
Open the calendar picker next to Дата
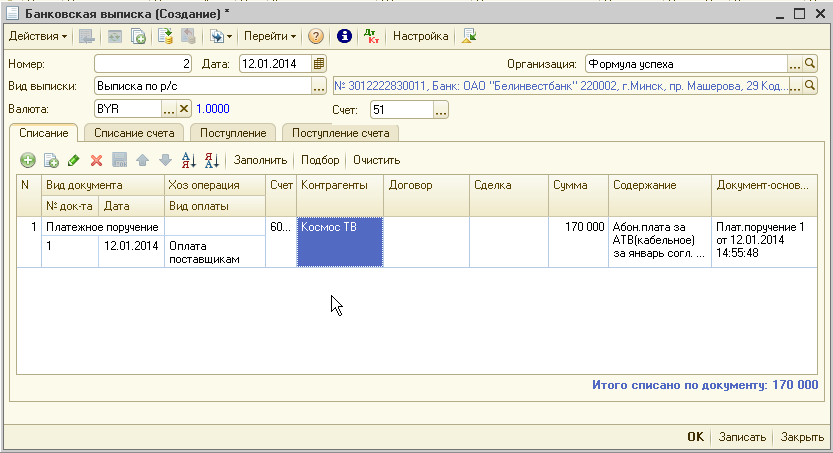[x=319, y=64]
